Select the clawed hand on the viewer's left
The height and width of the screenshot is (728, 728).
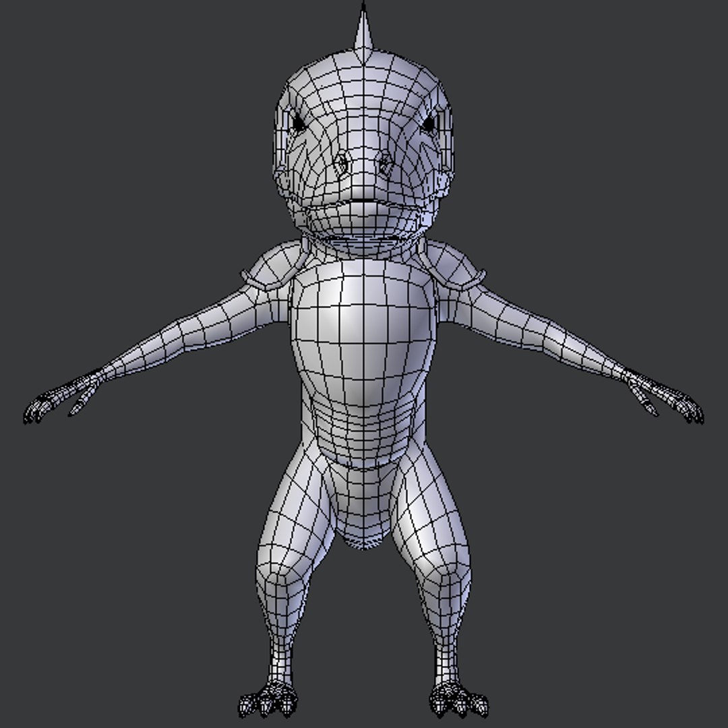(x=63, y=396)
